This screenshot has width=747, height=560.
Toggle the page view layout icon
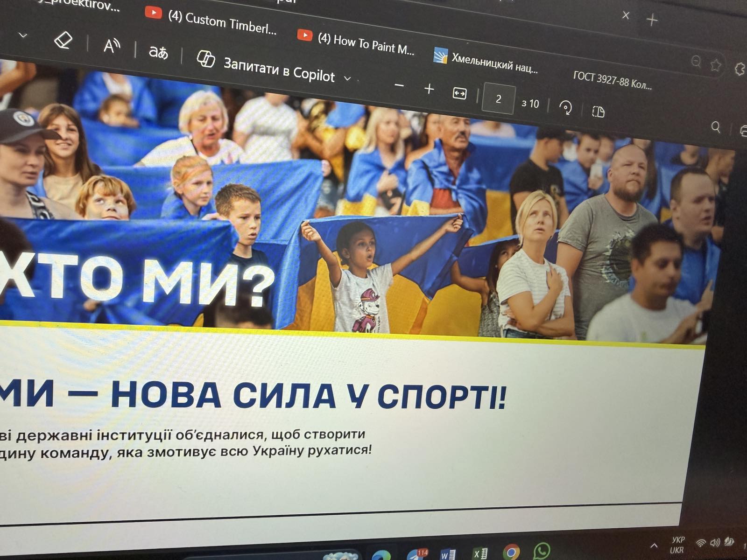click(598, 112)
